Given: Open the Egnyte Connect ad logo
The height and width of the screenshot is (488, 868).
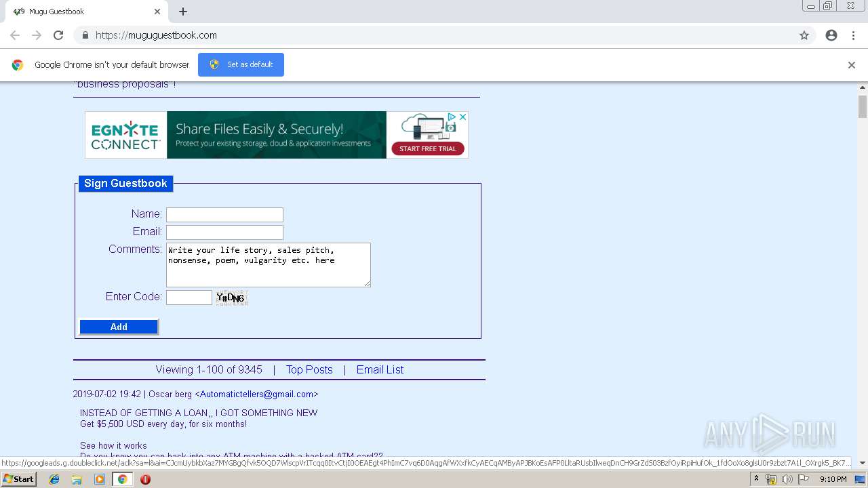Looking at the screenshot, I should (125, 135).
